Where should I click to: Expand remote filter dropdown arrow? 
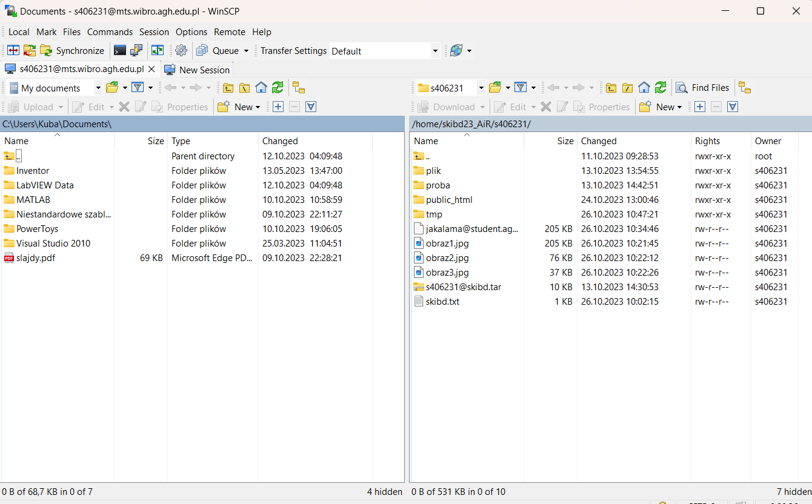pyautogui.click(x=533, y=88)
